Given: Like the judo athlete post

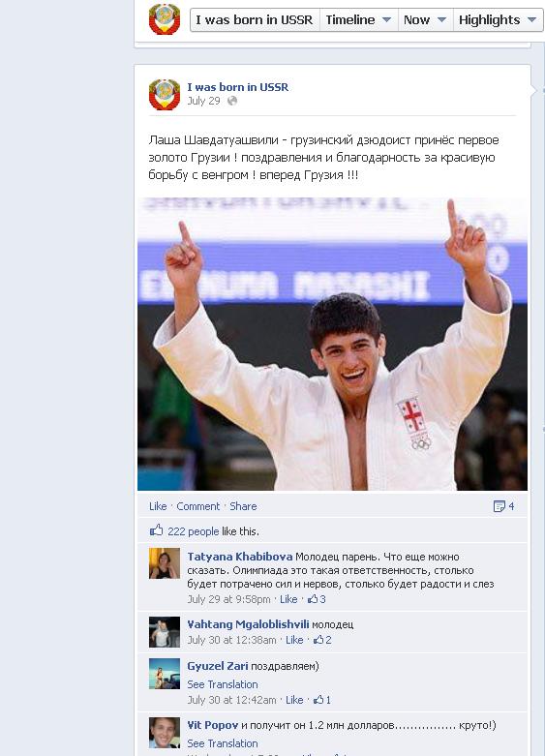Looking at the screenshot, I should (158, 506).
